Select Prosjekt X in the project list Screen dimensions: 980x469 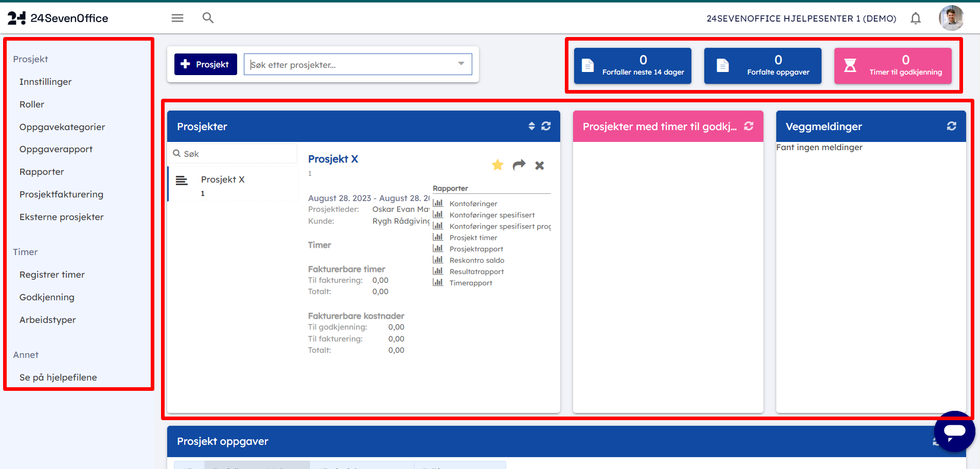(x=223, y=179)
